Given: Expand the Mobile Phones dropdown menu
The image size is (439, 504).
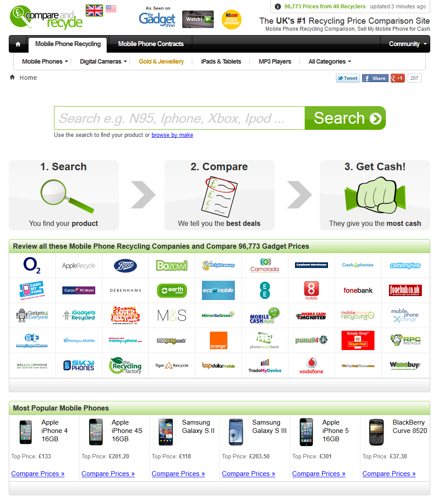Looking at the screenshot, I should [45, 61].
